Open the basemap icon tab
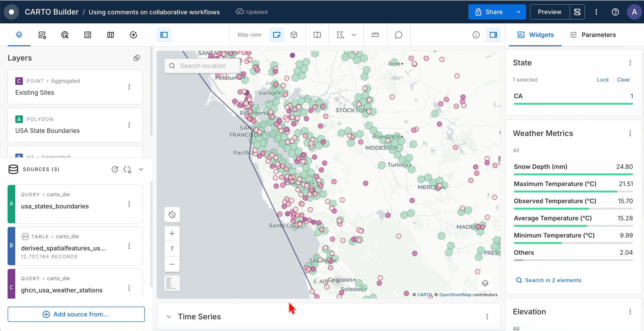Screen dimensions: 644x331 (111, 35)
